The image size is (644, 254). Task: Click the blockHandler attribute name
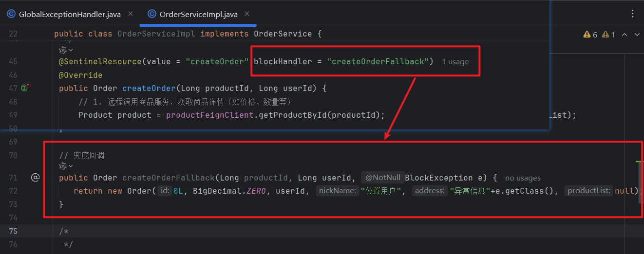[283, 61]
